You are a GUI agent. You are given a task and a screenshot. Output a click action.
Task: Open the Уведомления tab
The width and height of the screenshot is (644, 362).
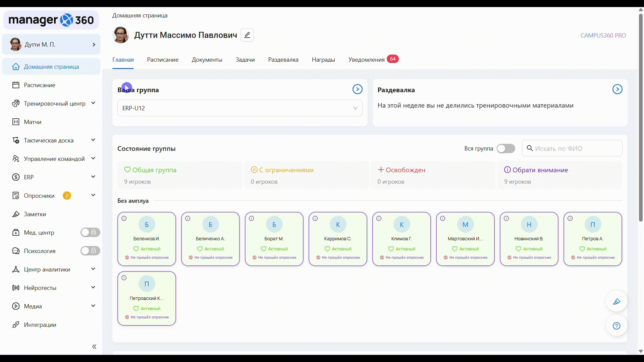click(366, 60)
